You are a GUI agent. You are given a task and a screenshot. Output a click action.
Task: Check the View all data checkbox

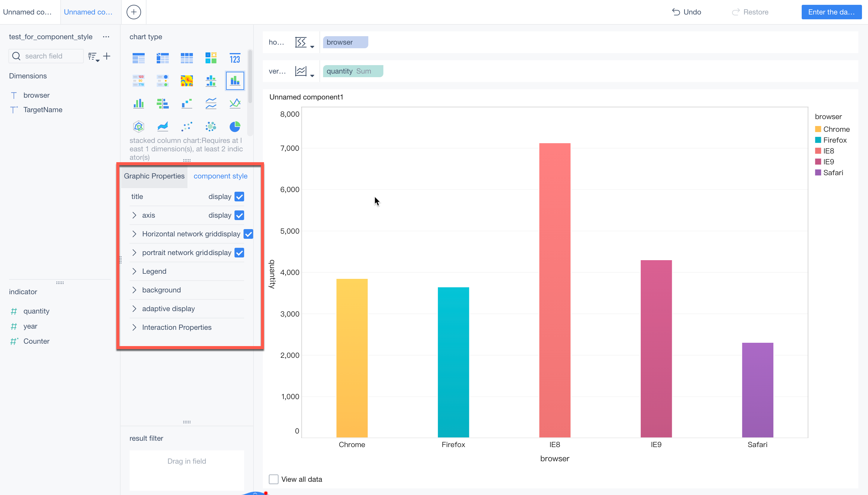click(273, 479)
